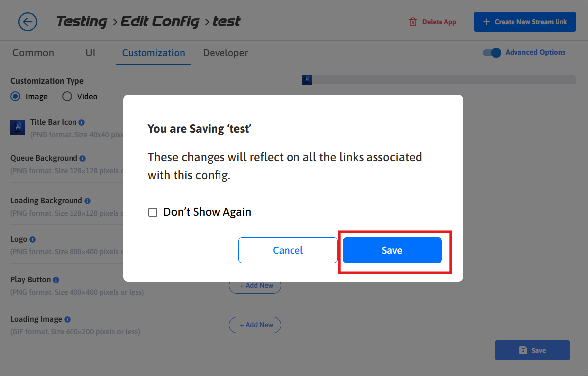Open the Developer tab
588x376 pixels.
(225, 53)
